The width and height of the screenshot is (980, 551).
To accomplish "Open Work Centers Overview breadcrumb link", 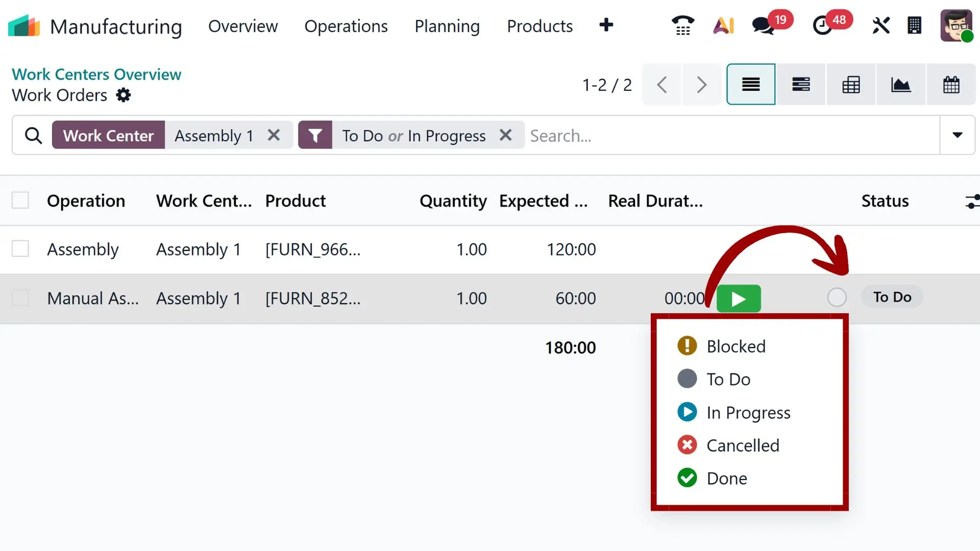I will [x=96, y=74].
